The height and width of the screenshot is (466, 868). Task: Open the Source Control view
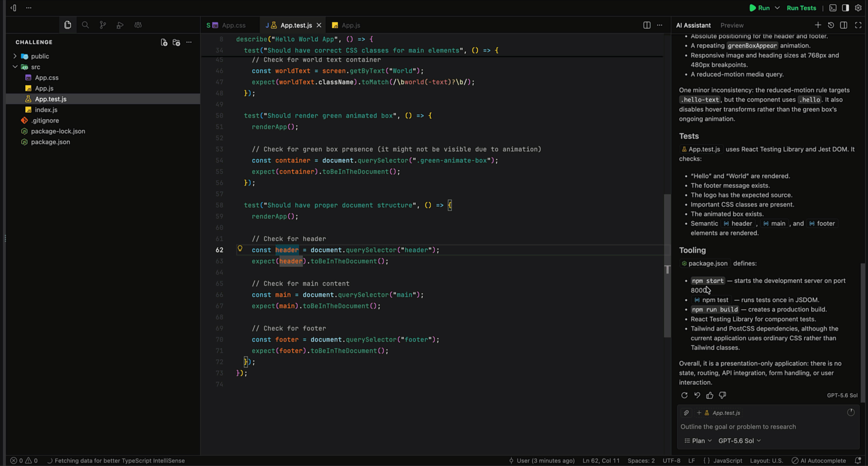pyautogui.click(x=103, y=25)
